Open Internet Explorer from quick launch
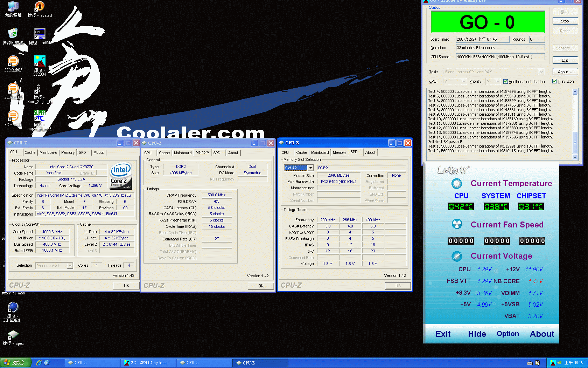 pyautogui.click(x=39, y=363)
